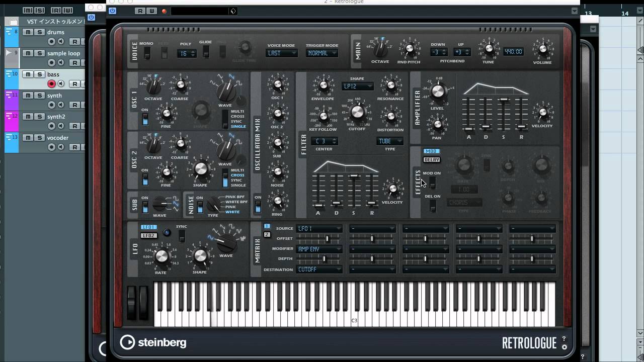Click the Key Follow knob

[323, 117]
